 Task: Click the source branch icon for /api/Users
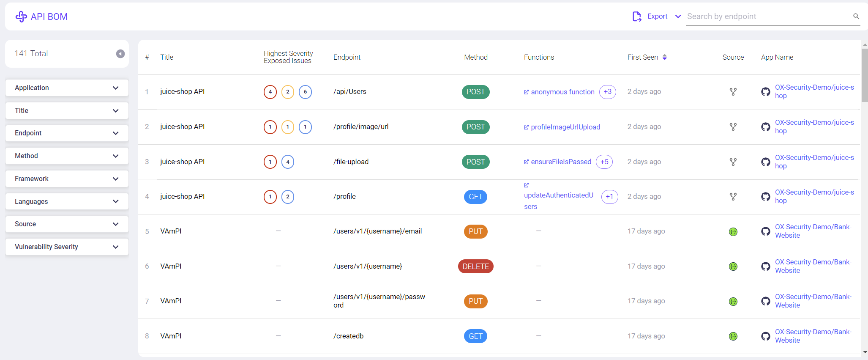click(733, 92)
